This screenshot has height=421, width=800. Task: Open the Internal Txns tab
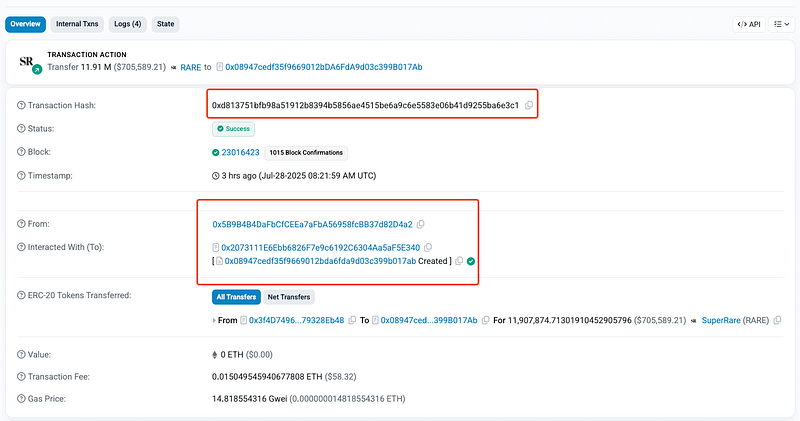(76, 23)
